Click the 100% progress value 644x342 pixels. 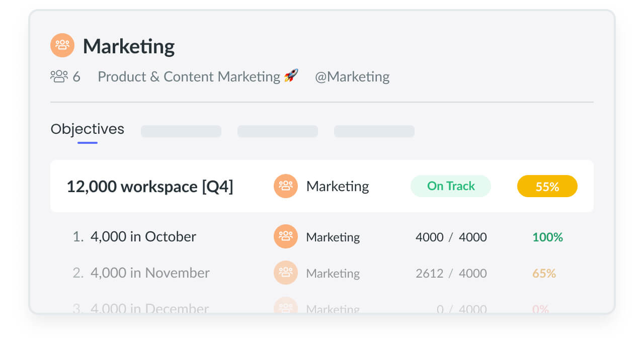(547, 237)
